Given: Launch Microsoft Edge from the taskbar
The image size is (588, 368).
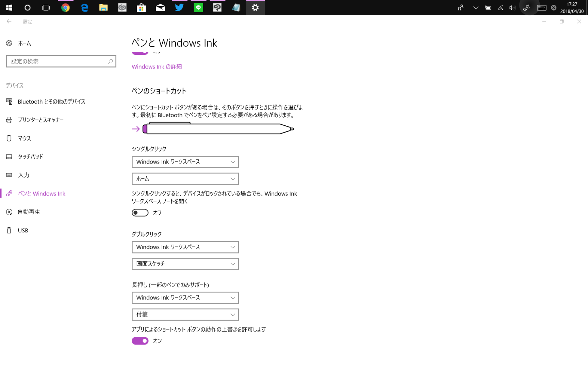Looking at the screenshot, I should coord(84,7).
